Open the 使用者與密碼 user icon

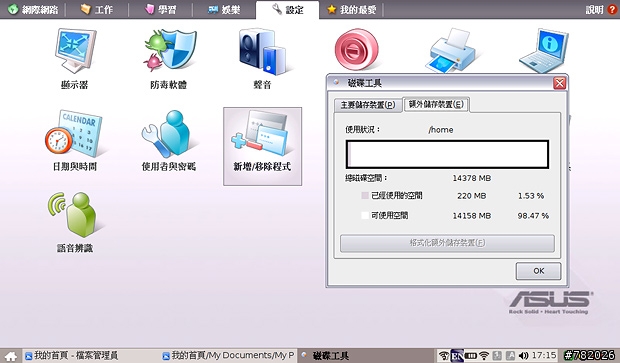pos(169,141)
